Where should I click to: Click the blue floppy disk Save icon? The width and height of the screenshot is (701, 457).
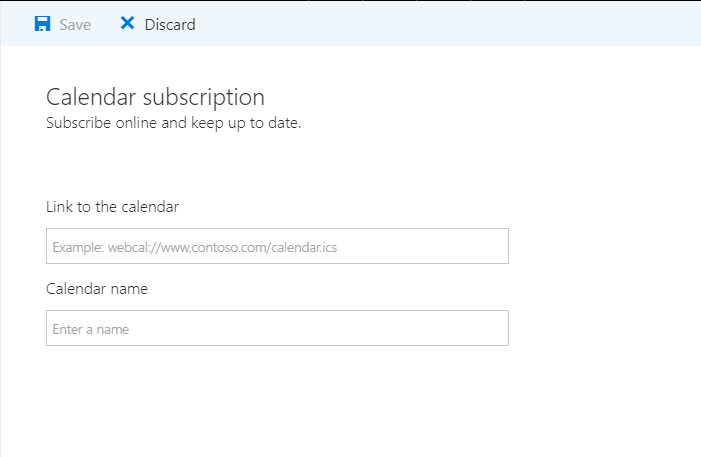[42, 24]
